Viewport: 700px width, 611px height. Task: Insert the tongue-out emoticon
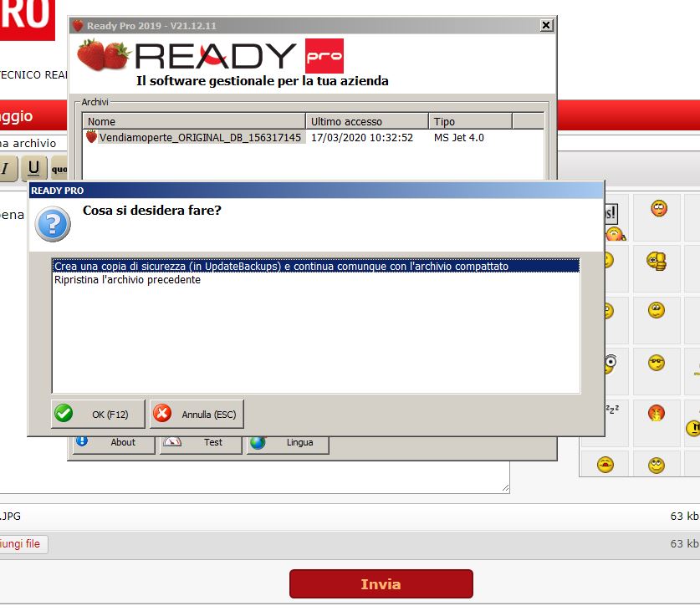pyautogui.click(x=605, y=465)
